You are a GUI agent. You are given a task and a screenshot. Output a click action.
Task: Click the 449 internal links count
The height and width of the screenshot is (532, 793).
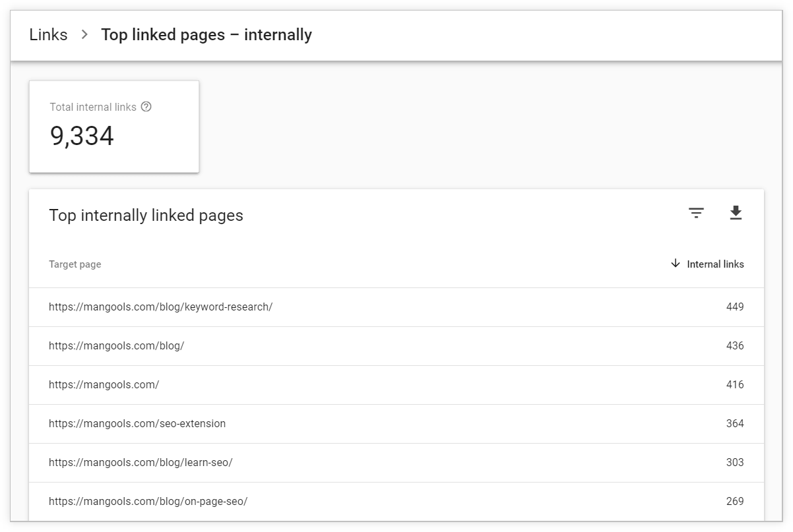735,307
